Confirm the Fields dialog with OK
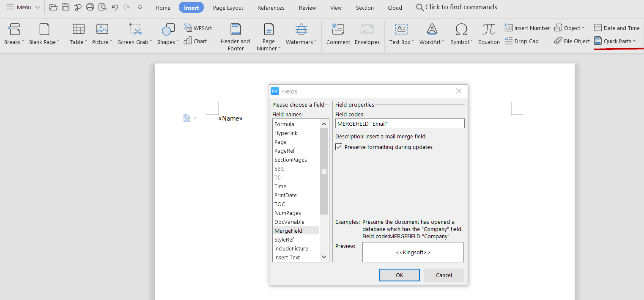644x300 pixels. point(400,275)
